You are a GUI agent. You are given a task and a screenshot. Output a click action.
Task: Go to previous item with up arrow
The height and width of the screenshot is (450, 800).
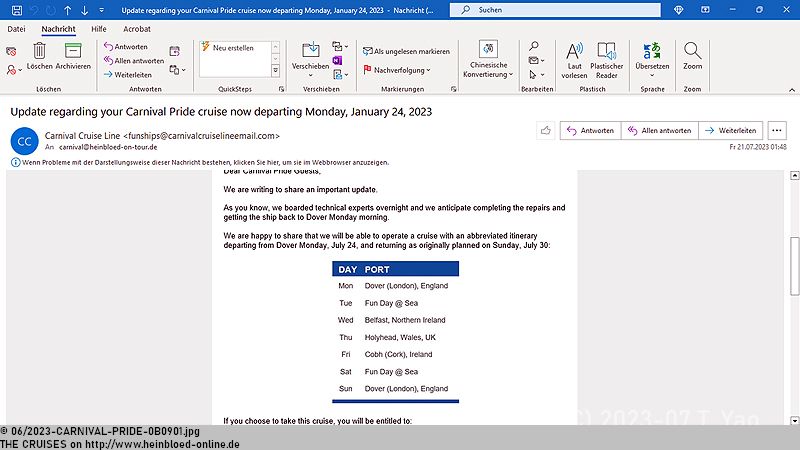tap(67, 10)
